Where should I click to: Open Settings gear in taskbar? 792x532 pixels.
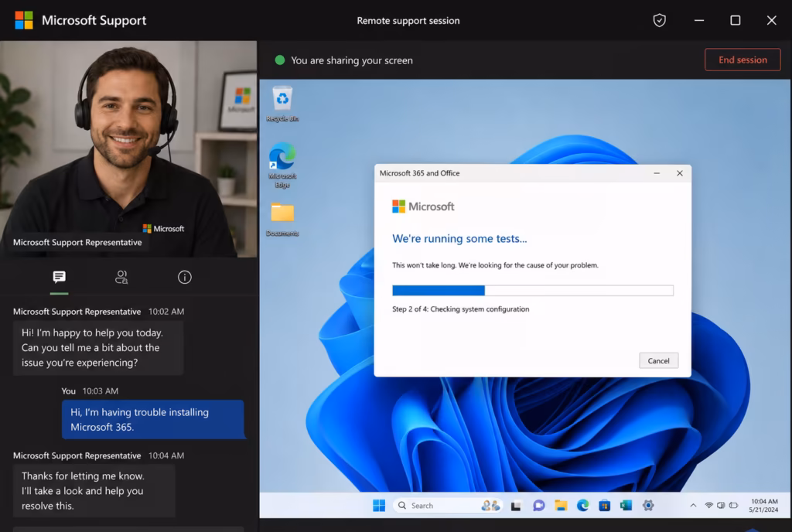648,505
